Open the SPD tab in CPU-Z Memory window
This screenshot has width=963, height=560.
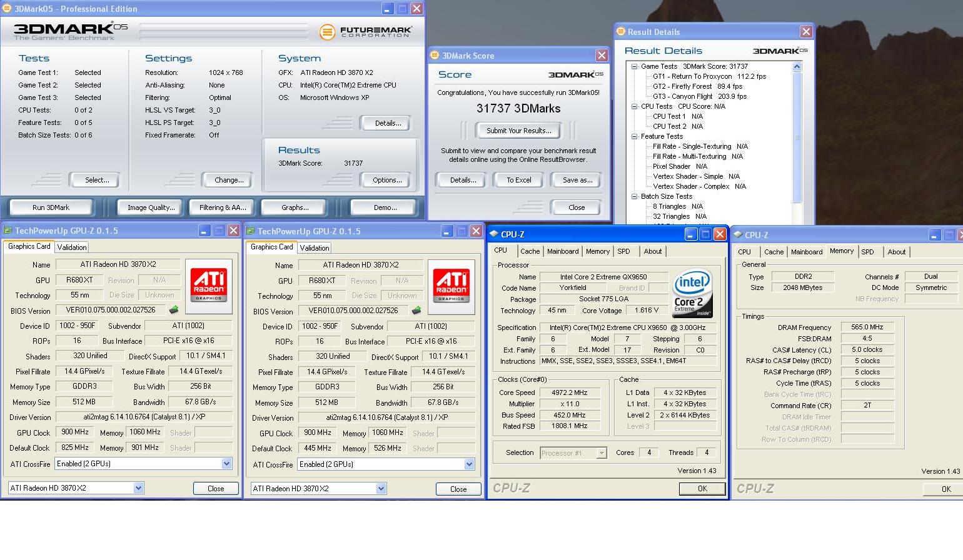867,252
